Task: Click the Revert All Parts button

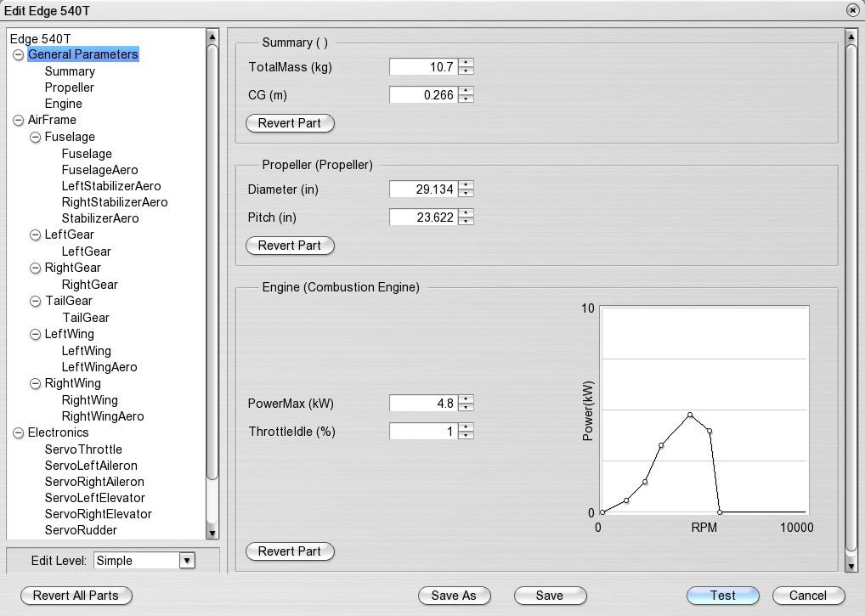Action: pos(76,596)
